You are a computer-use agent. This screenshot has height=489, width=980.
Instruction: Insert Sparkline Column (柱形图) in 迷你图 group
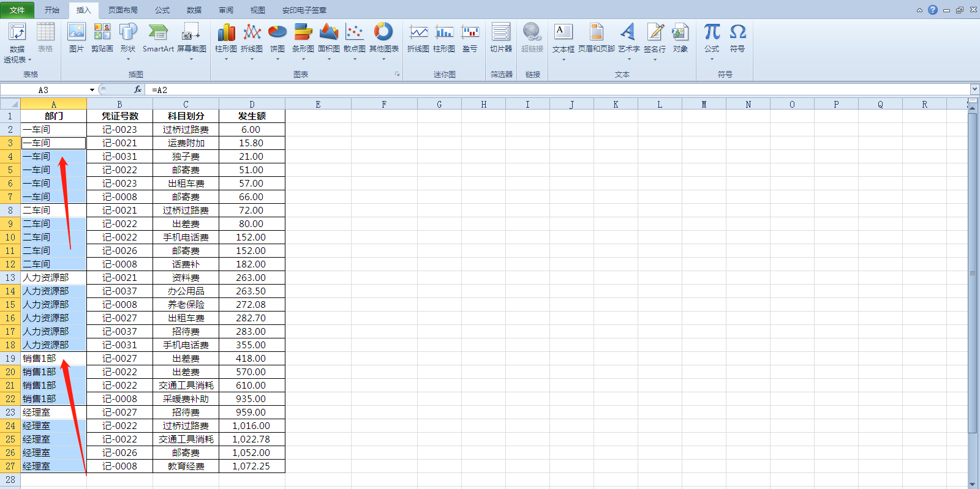(x=444, y=32)
